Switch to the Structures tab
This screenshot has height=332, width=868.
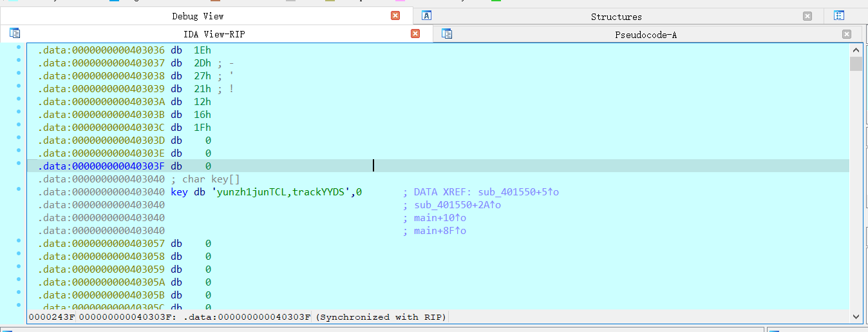tap(616, 17)
